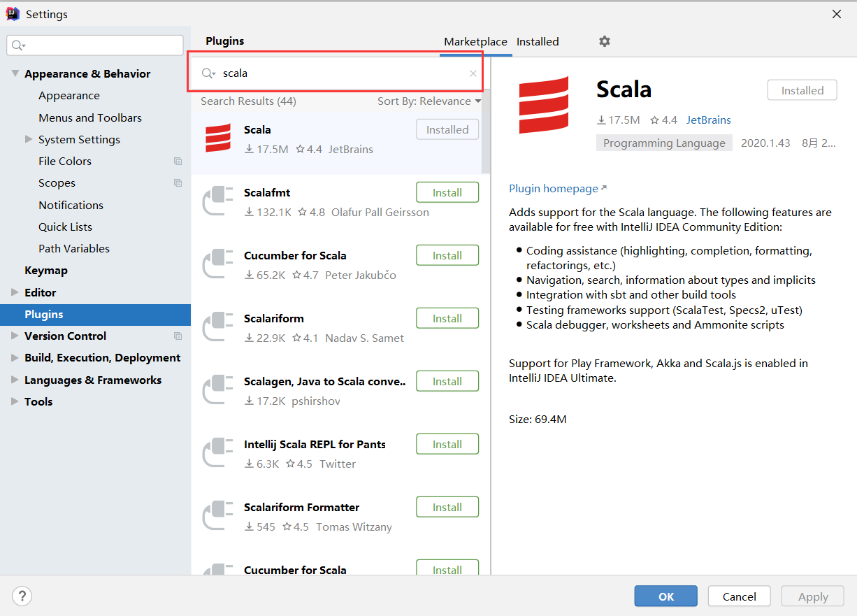Open the Sort By: Relevance dropdown
Viewport: 857px width, 616px height.
429,101
